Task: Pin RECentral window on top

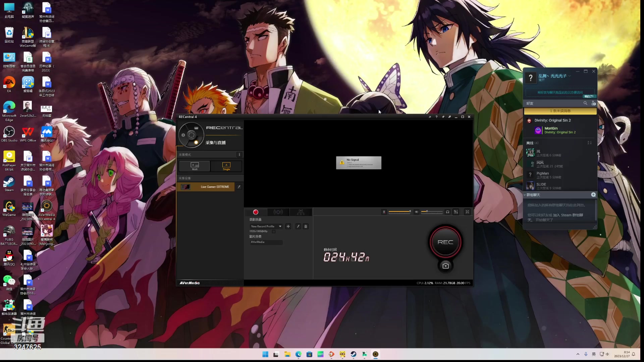Action: 443,117
